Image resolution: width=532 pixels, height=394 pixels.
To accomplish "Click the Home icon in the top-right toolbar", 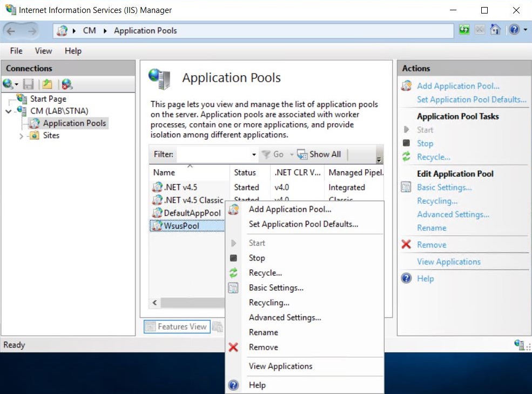I will (495, 30).
